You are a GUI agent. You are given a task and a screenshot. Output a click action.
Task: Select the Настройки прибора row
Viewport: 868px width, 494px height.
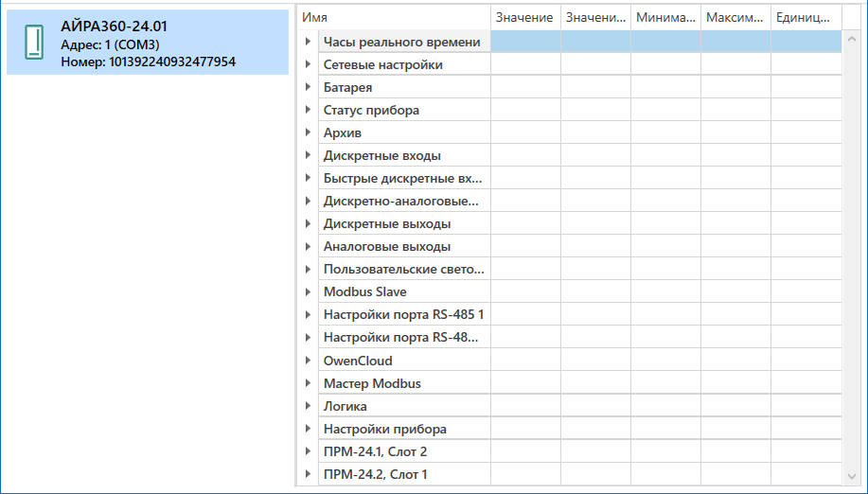(x=384, y=429)
